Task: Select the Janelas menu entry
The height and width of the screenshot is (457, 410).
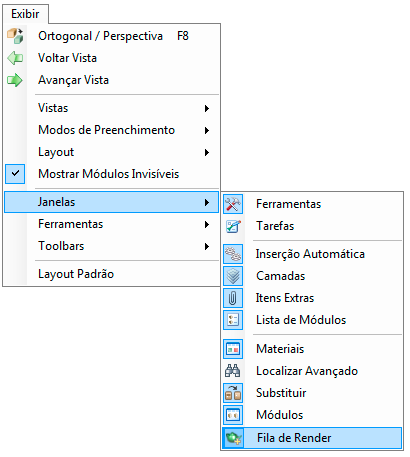Action: click(x=111, y=202)
